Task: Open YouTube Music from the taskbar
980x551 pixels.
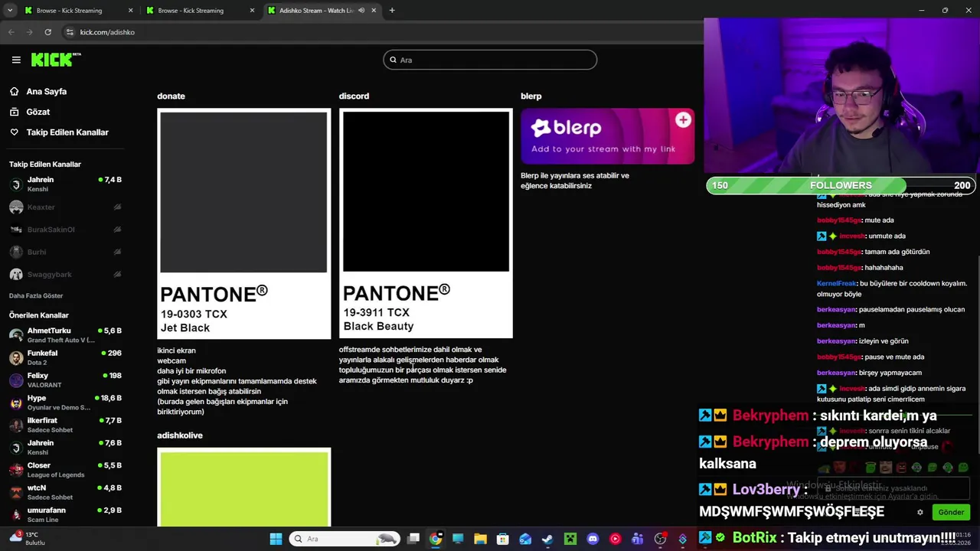Action: tap(615, 539)
